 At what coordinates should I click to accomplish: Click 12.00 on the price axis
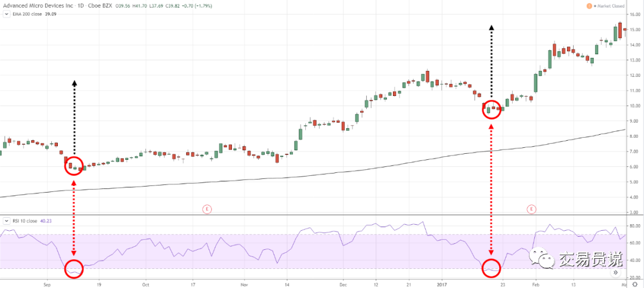(636, 75)
